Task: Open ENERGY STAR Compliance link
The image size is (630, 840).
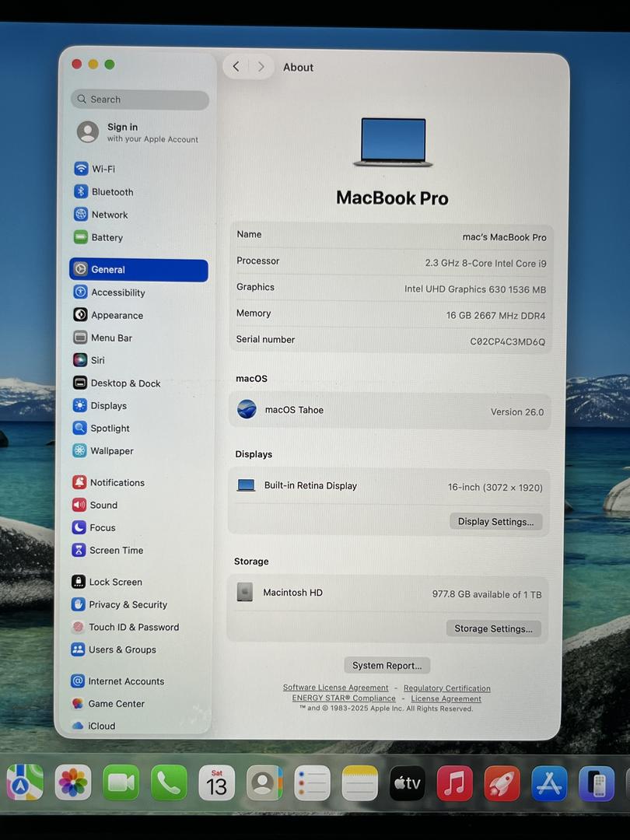Action: point(344,698)
